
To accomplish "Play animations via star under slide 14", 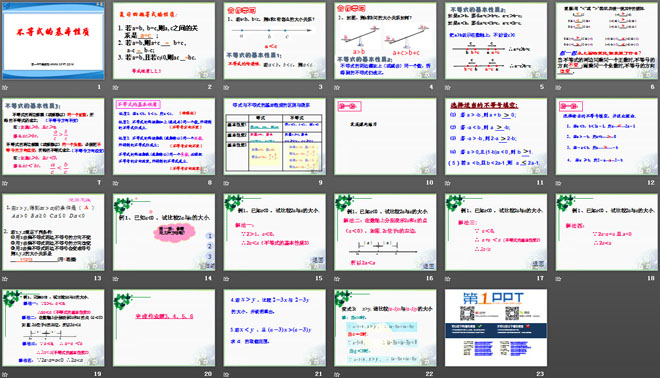I will coord(116,278).
